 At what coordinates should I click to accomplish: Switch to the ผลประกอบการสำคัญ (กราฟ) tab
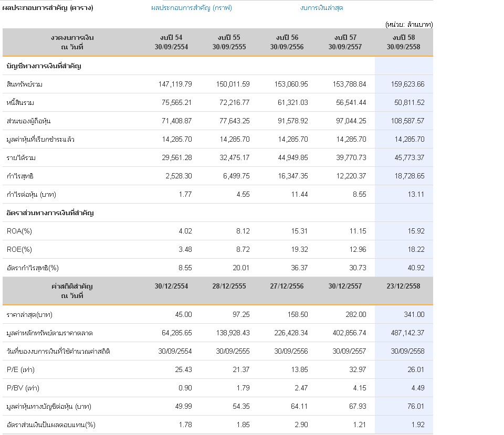tap(192, 8)
